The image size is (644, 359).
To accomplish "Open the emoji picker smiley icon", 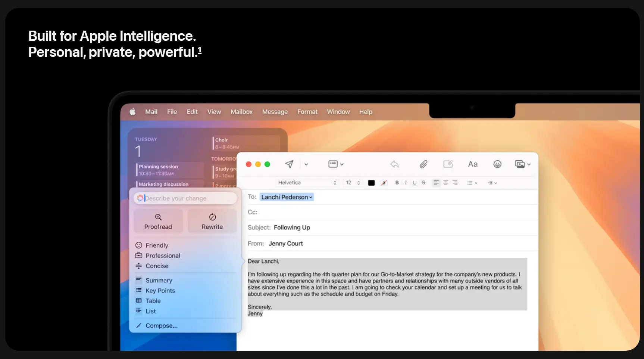I will [x=497, y=164].
